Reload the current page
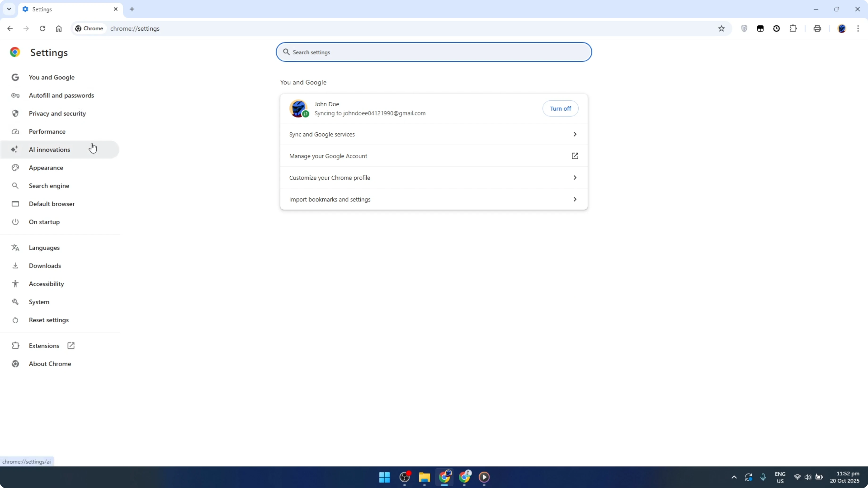This screenshot has height=488, width=868. click(x=42, y=28)
